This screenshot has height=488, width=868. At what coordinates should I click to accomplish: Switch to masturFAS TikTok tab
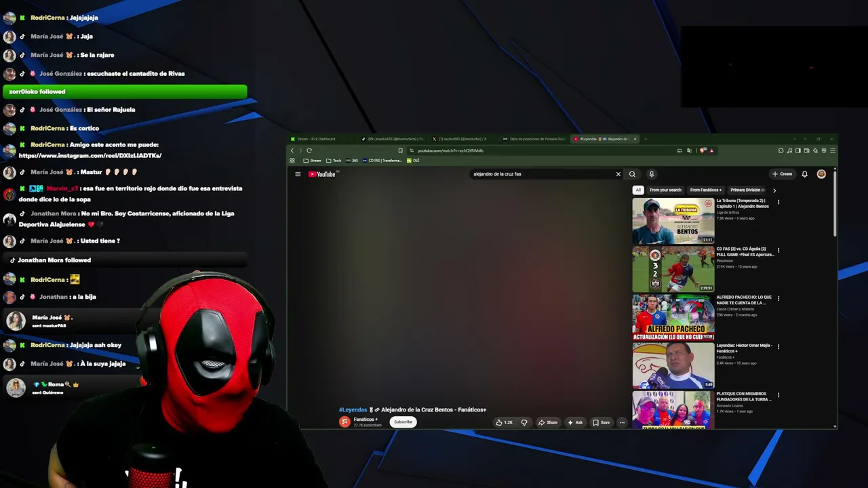pos(395,139)
